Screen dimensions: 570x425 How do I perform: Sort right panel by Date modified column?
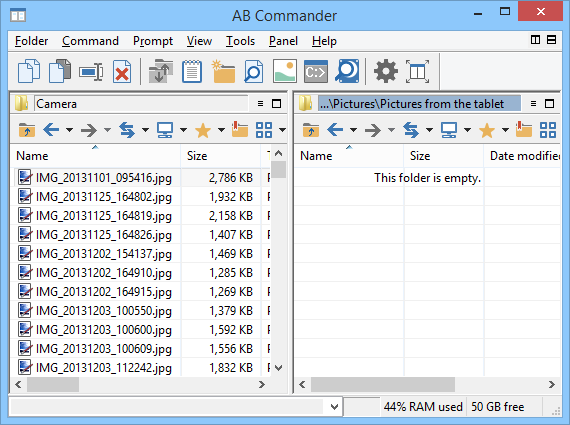[522, 156]
